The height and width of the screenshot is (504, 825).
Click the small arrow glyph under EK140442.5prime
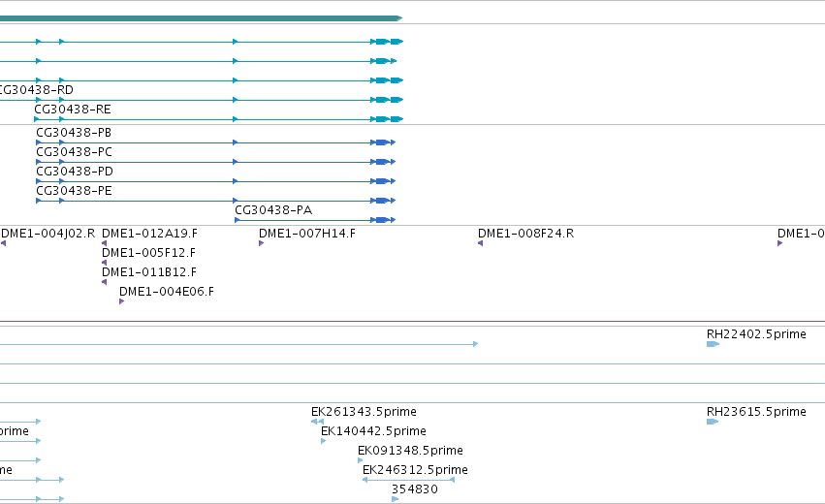pyautogui.click(x=323, y=441)
